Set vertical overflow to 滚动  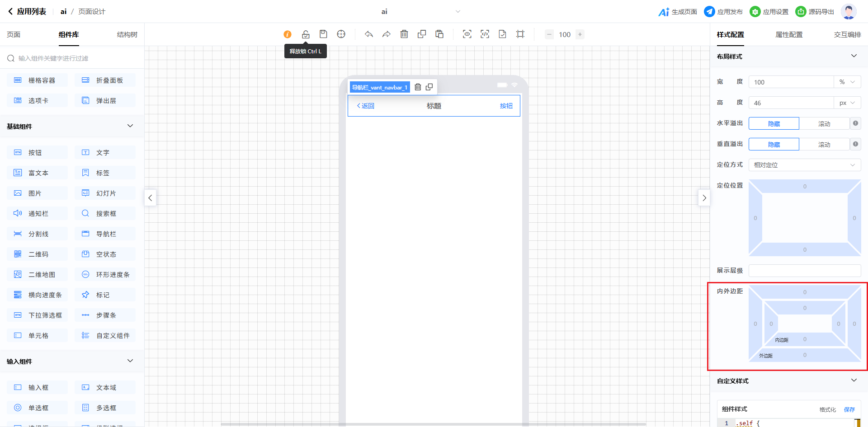click(x=824, y=145)
